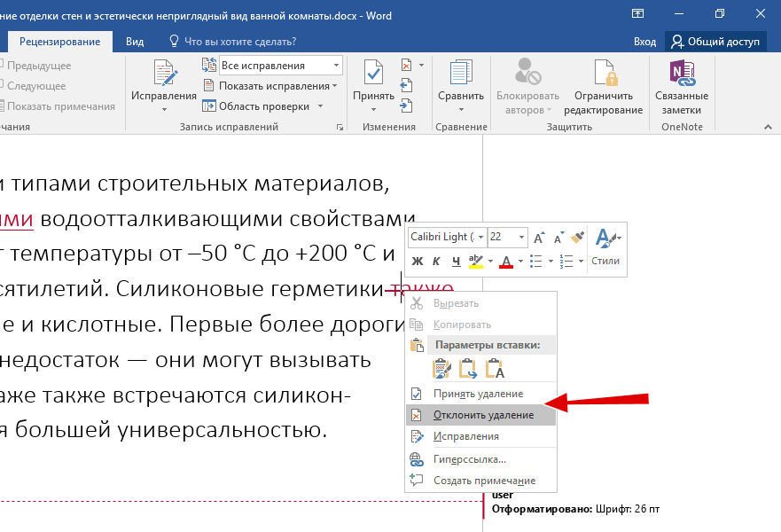Image resolution: width=781 pixels, height=532 pixels.
Task: Click Ribbon Display Options icon in title bar
Action: pyautogui.click(x=637, y=14)
